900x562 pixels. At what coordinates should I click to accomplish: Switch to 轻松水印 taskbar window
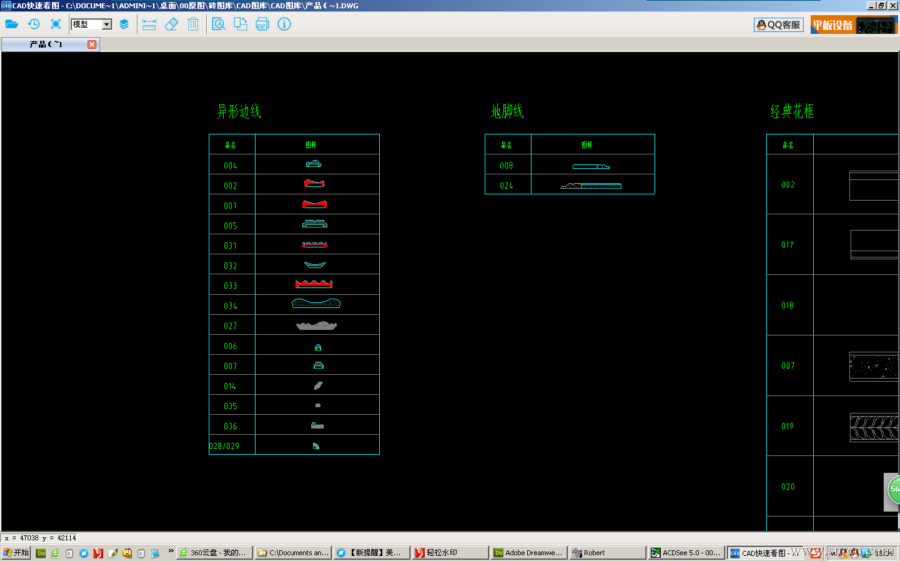pos(449,553)
